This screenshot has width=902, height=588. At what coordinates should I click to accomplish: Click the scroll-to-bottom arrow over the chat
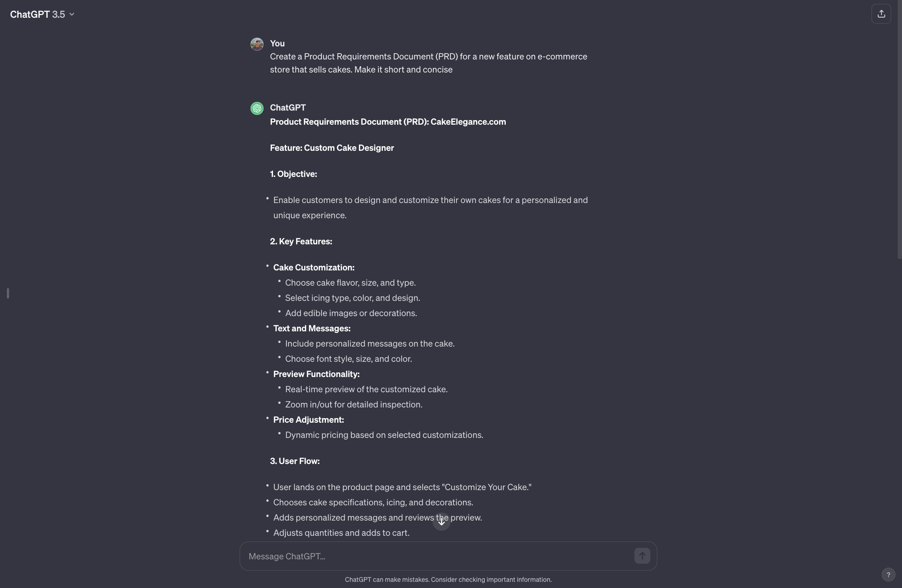coord(441,522)
